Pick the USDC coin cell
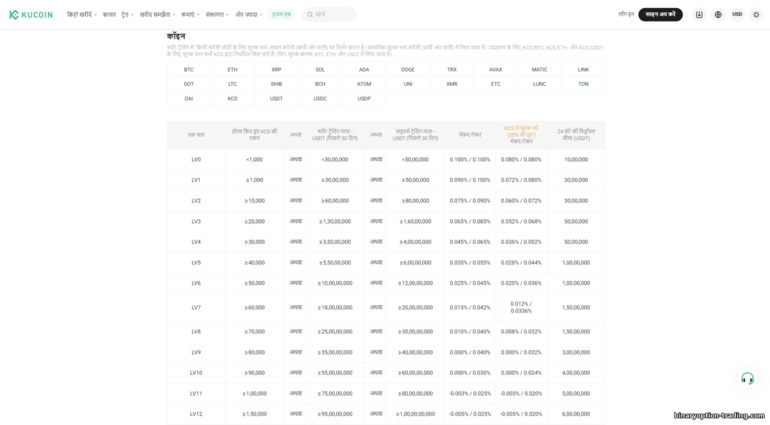Viewport: 770px width, 425px height. click(320, 99)
